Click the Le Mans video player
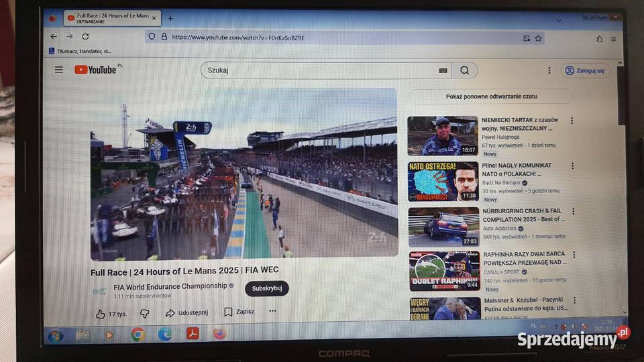Viewport: 644px width, 362px height. click(244, 174)
